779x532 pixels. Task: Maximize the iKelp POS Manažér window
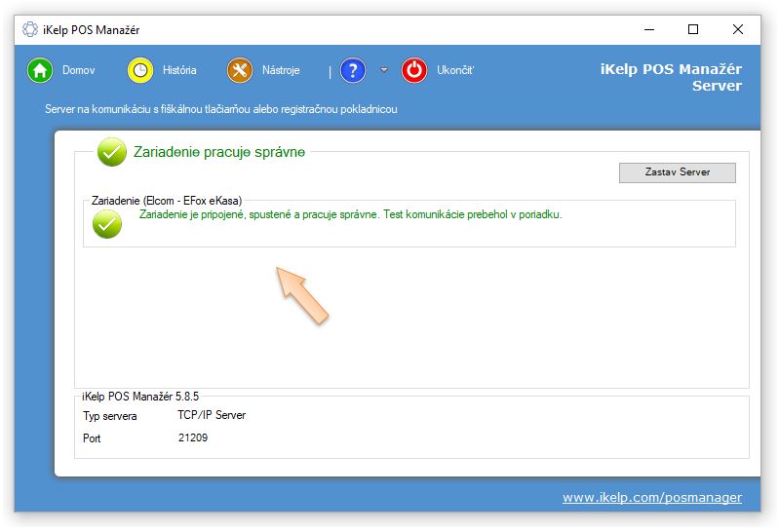pos(693,29)
